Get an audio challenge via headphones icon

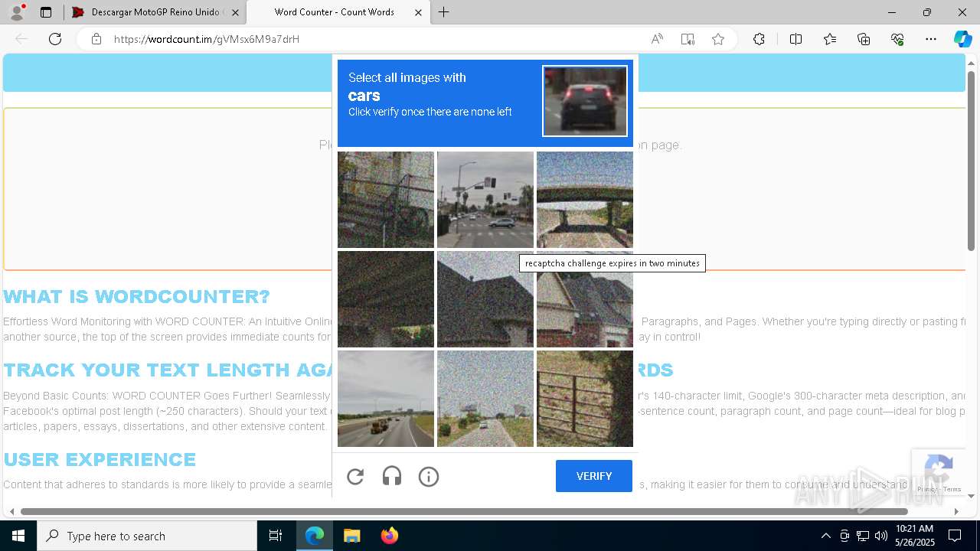point(392,477)
